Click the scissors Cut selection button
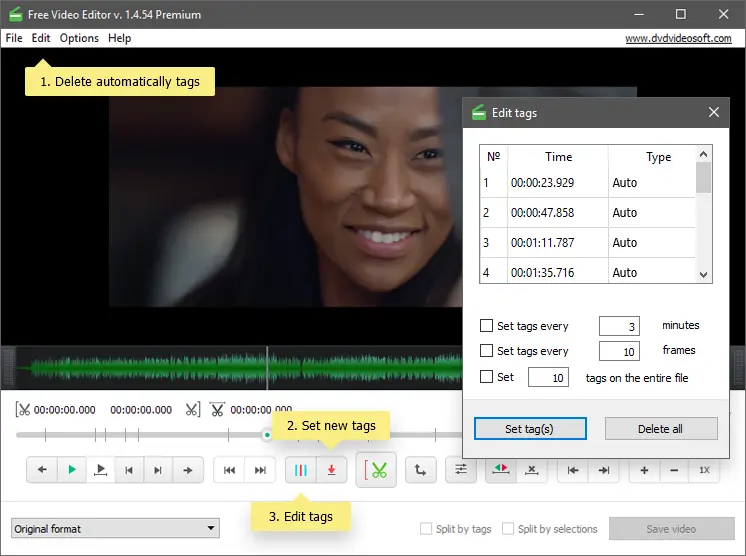The width and height of the screenshot is (746, 556). click(x=377, y=470)
